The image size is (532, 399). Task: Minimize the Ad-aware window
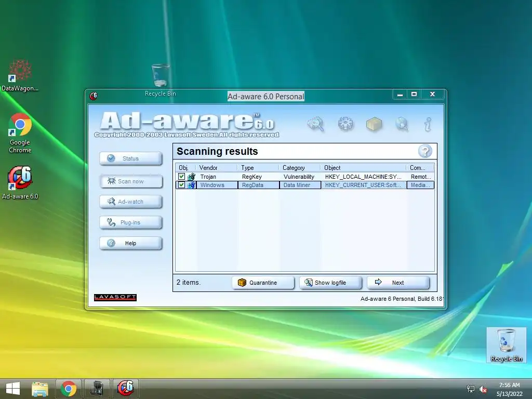click(400, 95)
